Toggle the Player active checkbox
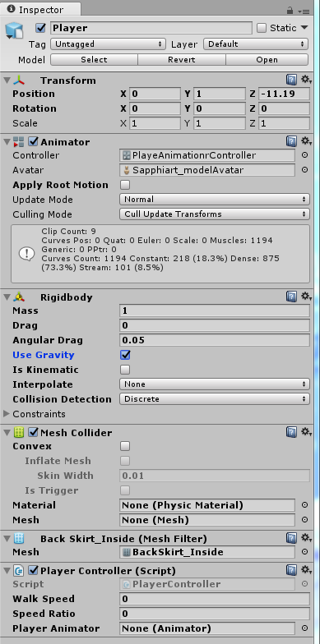This screenshot has height=644, width=320. tap(41, 28)
